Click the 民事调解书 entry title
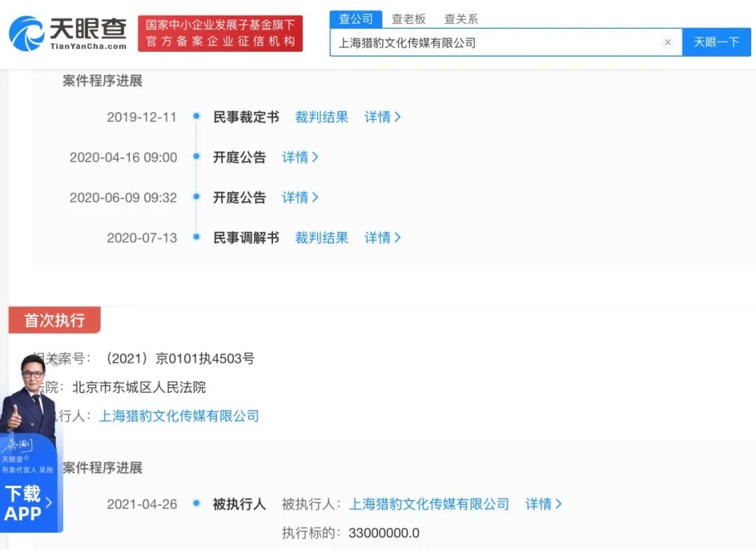This screenshot has height=549, width=756. pyautogui.click(x=246, y=238)
